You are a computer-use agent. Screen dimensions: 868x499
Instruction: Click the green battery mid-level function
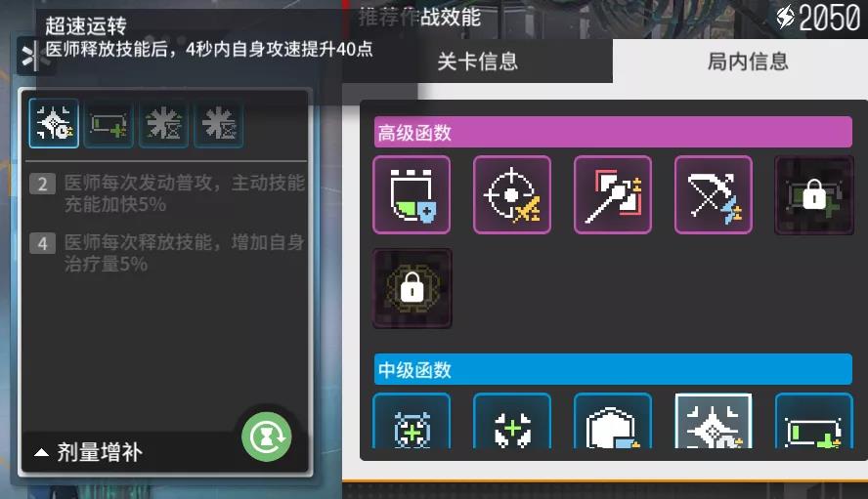point(813,422)
